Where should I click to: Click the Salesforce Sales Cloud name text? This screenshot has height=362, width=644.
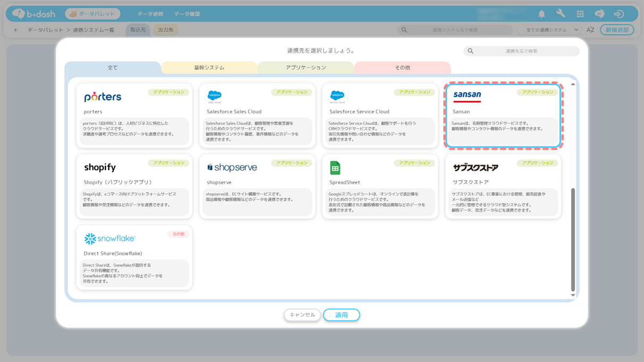click(x=234, y=112)
